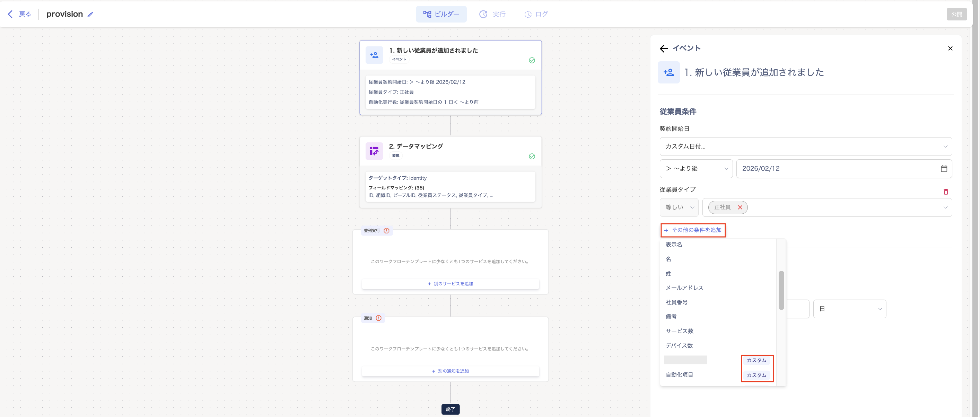980x417 pixels.
Task: Click その他の条件を追加 link
Action: [x=693, y=230]
